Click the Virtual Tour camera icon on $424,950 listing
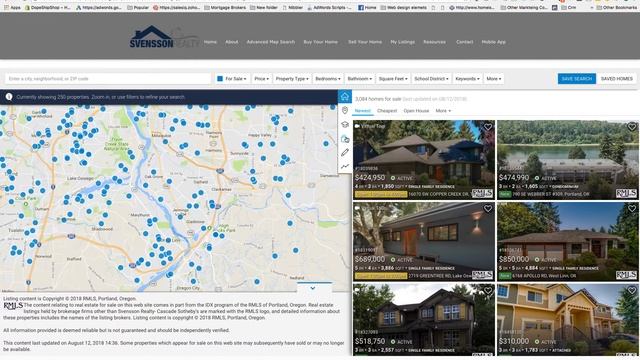The image size is (640, 360). coord(358,126)
